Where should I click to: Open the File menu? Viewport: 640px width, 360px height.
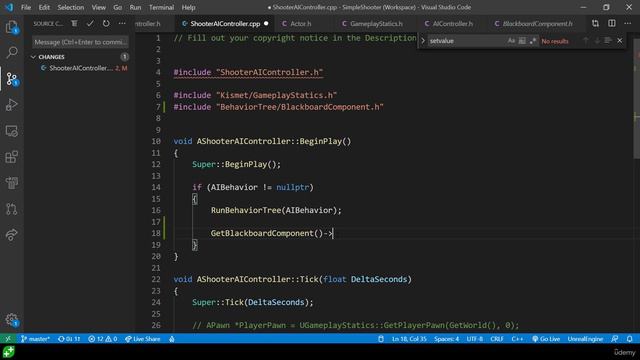pos(26,7)
